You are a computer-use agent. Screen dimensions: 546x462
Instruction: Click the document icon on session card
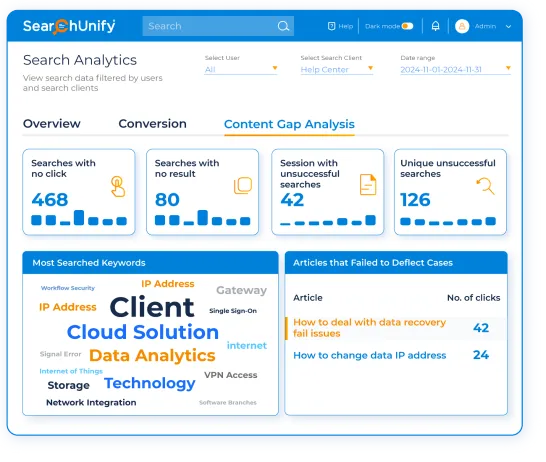368,185
